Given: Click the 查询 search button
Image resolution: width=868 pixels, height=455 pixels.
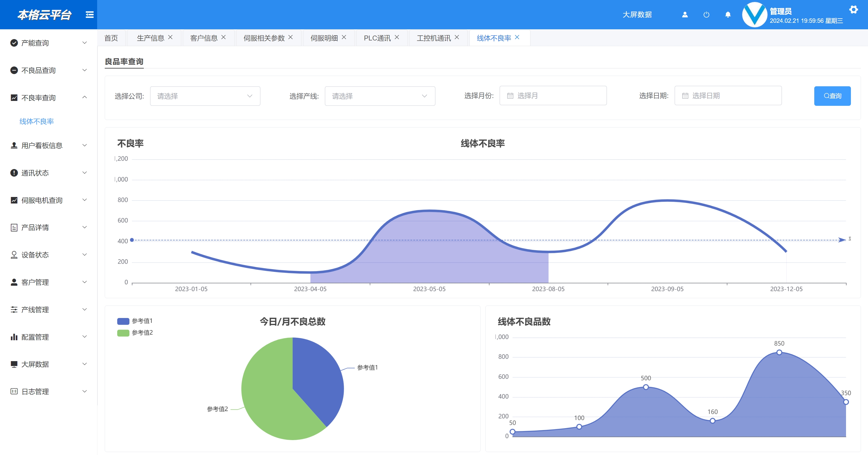Looking at the screenshot, I should 832,96.
